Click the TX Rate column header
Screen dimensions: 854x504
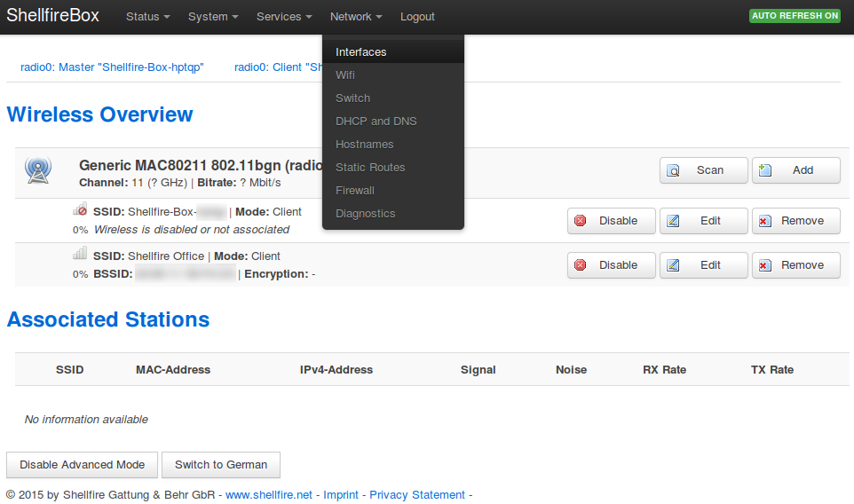click(x=772, y=369)
